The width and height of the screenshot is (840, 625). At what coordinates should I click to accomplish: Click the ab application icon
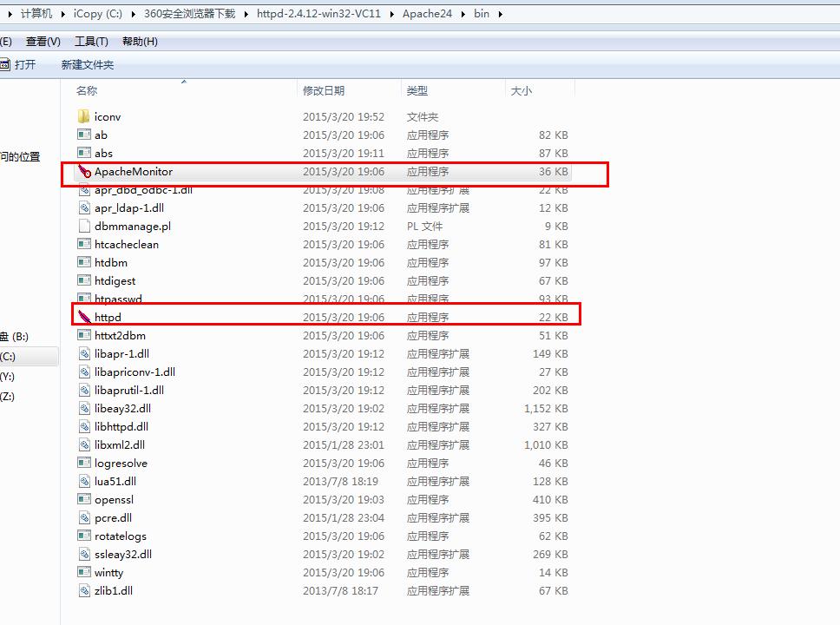click(x=84, y=135)
